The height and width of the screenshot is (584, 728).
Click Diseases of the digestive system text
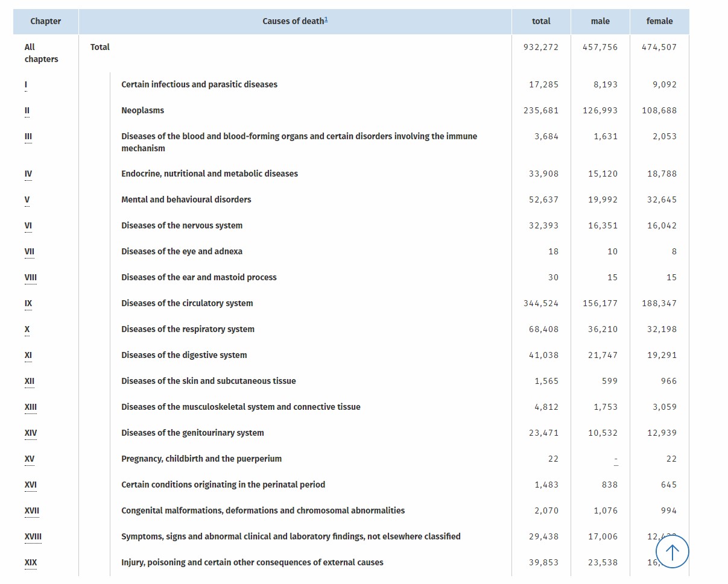[x=184, y=355]
